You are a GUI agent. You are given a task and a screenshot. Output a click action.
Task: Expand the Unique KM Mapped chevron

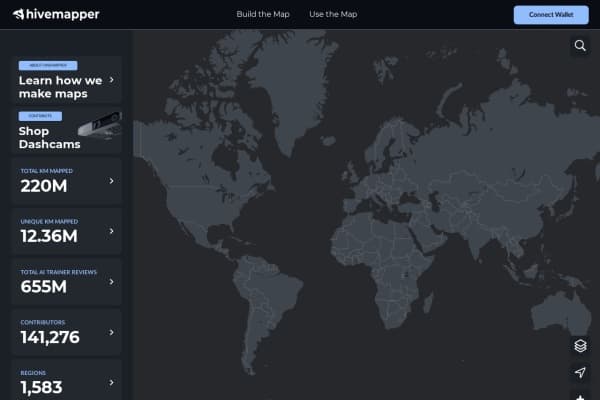click(x=111, y=231)
